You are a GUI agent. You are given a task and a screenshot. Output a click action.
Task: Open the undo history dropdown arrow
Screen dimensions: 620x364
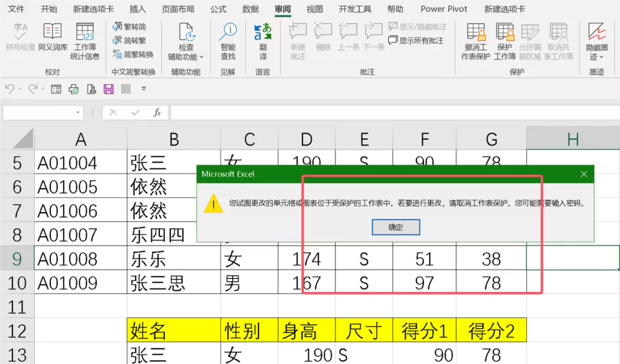tap(20, 89)
